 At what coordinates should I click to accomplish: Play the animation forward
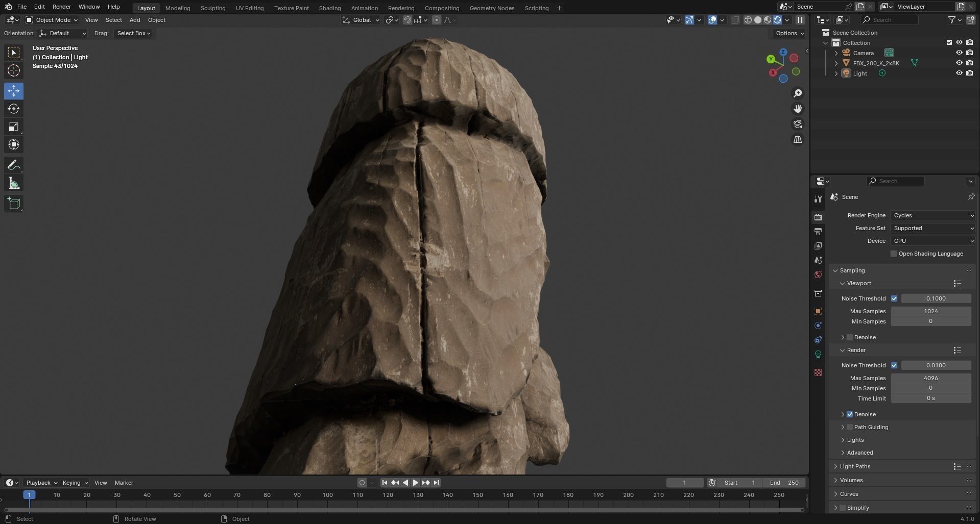click(x=415, y=483)
